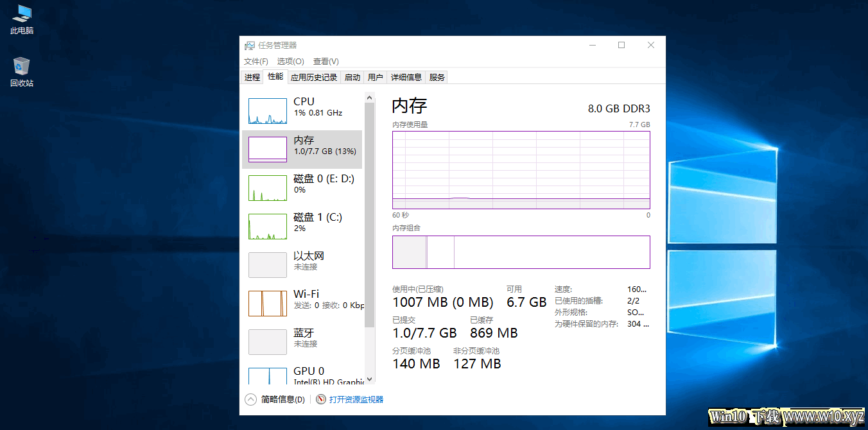Image resolution: width=868 pixels, height=430 pixels.
Task: Select the 蓝牙 Bluetooth item
Action: coord(302,342)
